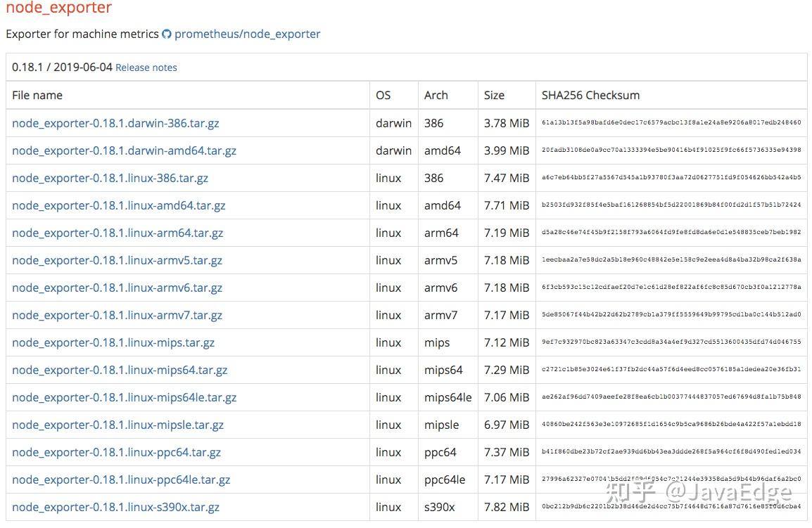This screenshot has height=528, width=812.
Task: Click the File name column header
Action: pyautogui.click(x=36, y=95)
